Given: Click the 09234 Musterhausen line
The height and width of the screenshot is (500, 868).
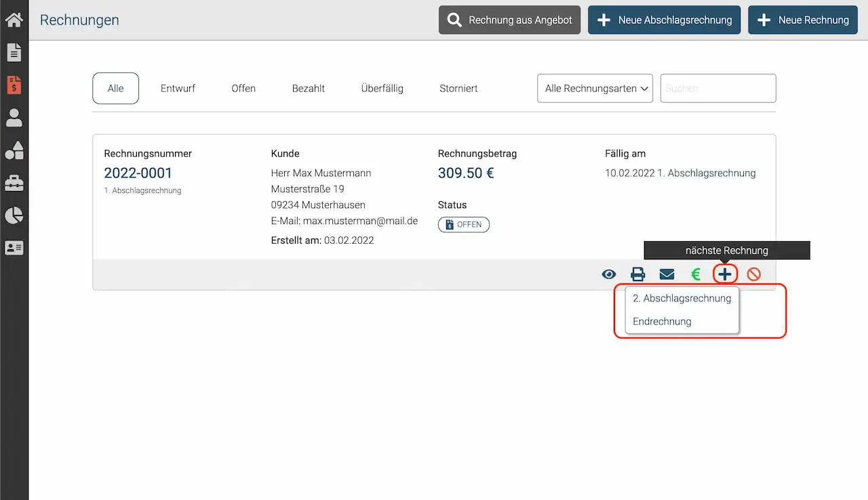Looking at the screenshot, I should 318,205.
